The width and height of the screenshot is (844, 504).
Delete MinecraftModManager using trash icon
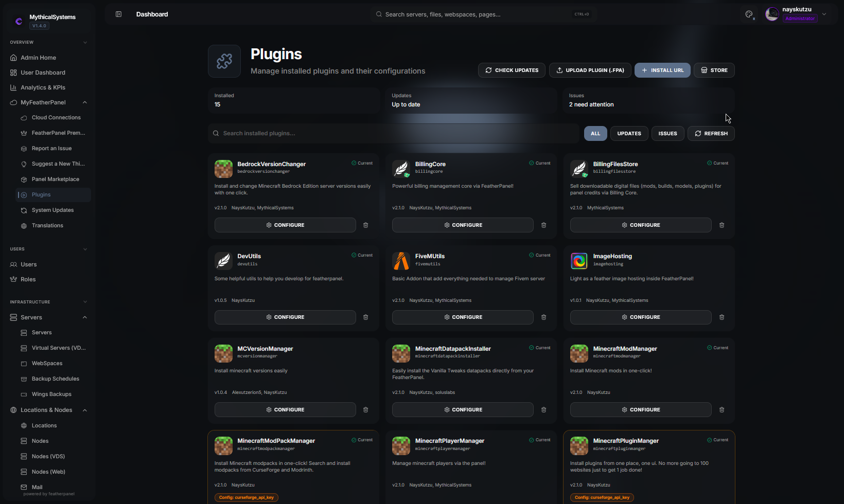pos(722,410)
